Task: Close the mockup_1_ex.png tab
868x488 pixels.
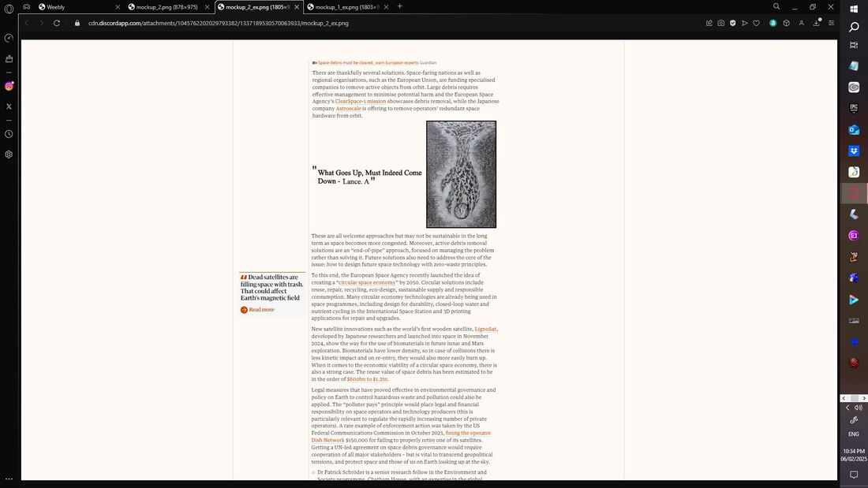Action: click(386, 7)
